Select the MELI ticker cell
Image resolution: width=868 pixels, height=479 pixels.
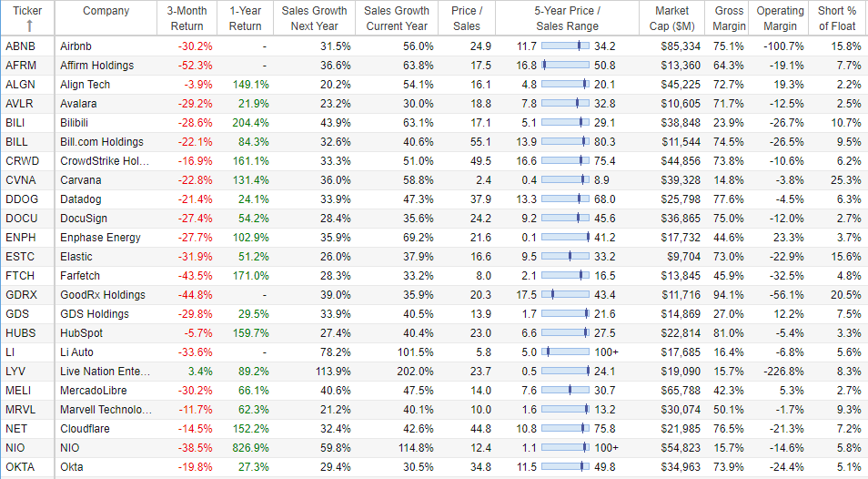18,391
